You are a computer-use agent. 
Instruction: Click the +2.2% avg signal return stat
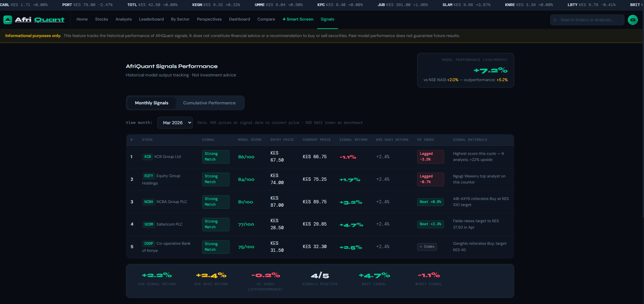157,275
